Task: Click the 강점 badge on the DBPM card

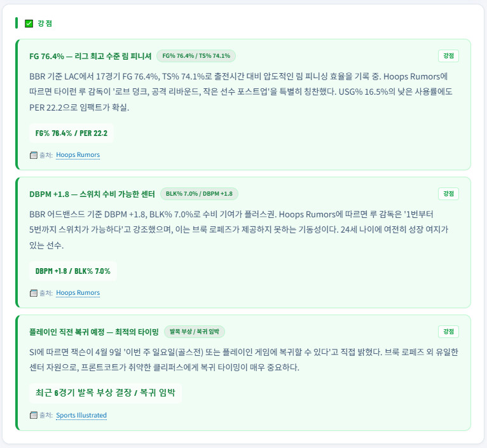Action: point(448,194)
